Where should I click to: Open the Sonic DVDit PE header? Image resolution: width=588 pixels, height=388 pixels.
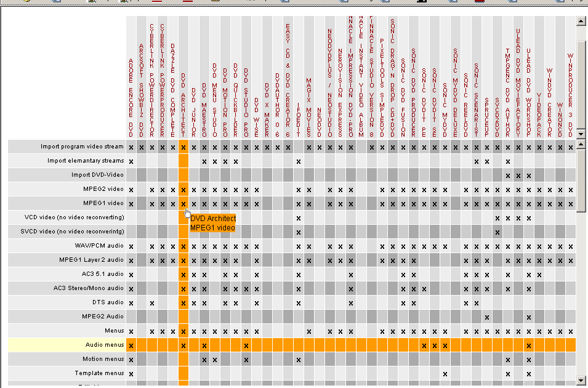(424, 103)
